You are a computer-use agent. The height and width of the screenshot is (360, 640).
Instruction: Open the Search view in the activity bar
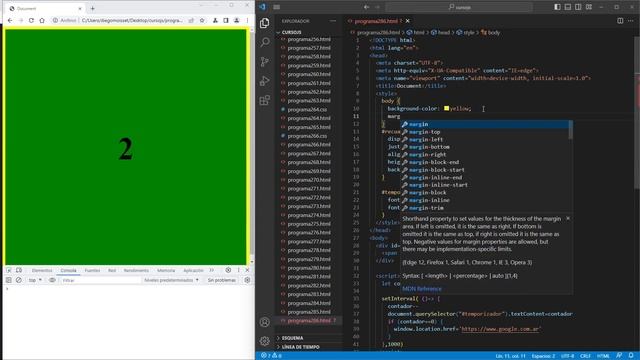[264, 42]
